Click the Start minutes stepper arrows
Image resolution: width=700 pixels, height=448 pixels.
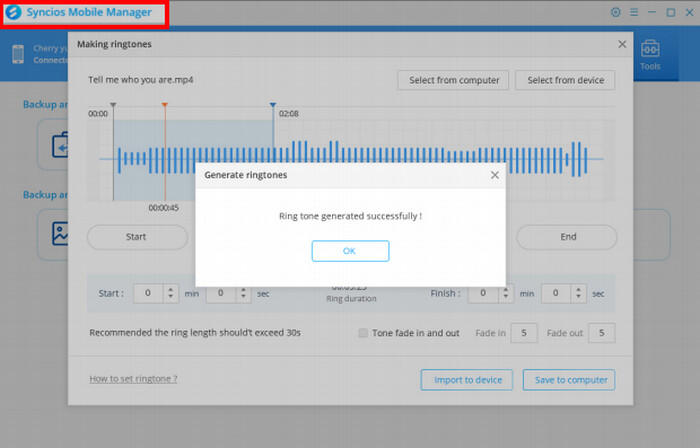tap(170, 294)
